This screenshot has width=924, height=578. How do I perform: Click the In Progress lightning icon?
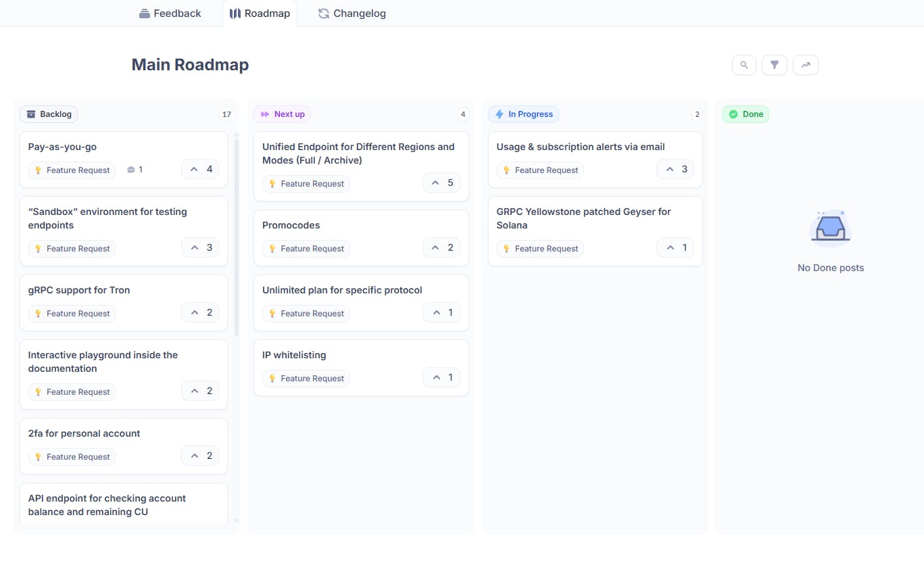click(x=498, y=114)
